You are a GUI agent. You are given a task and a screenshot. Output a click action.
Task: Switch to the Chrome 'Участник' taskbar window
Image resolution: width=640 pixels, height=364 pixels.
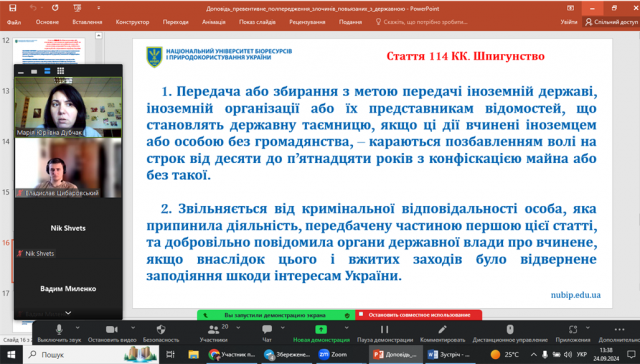click(x=231, y=355)
